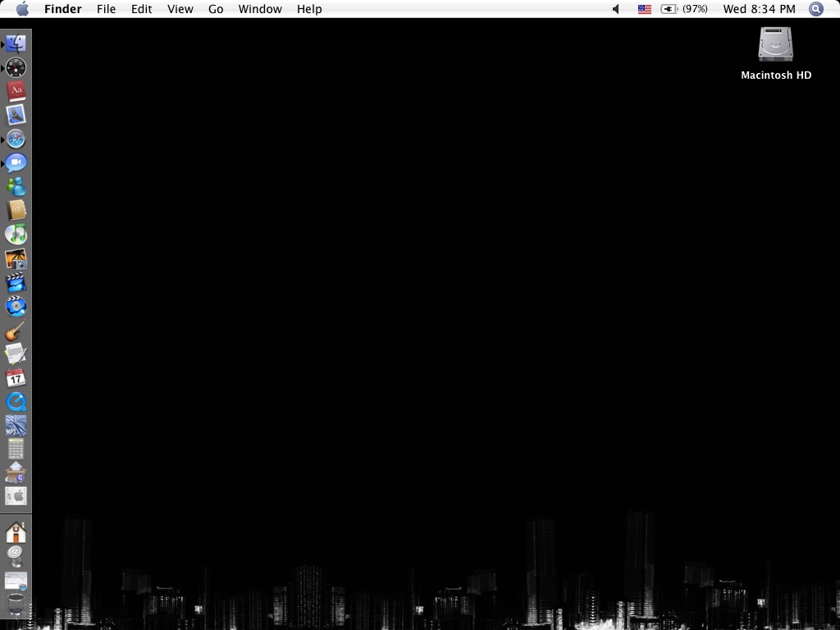840x630 pixels.
Task: Launch iMovie clapperboard icon
Action: (16, 282)
